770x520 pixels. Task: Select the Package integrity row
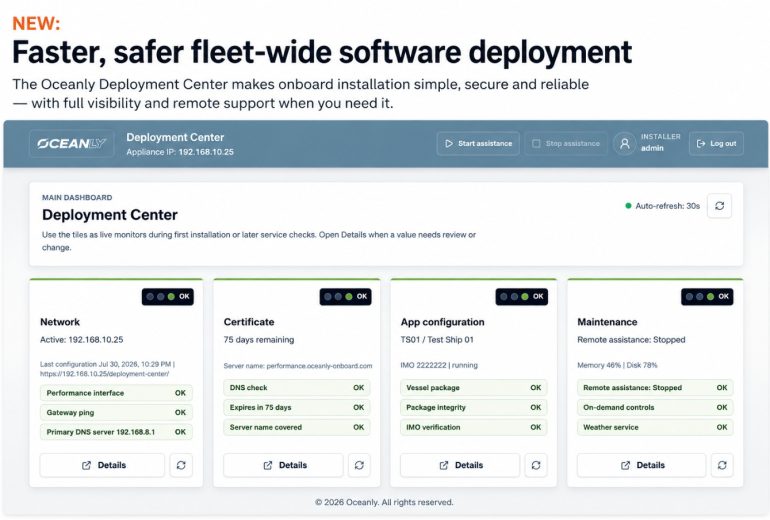click(474, 407)
